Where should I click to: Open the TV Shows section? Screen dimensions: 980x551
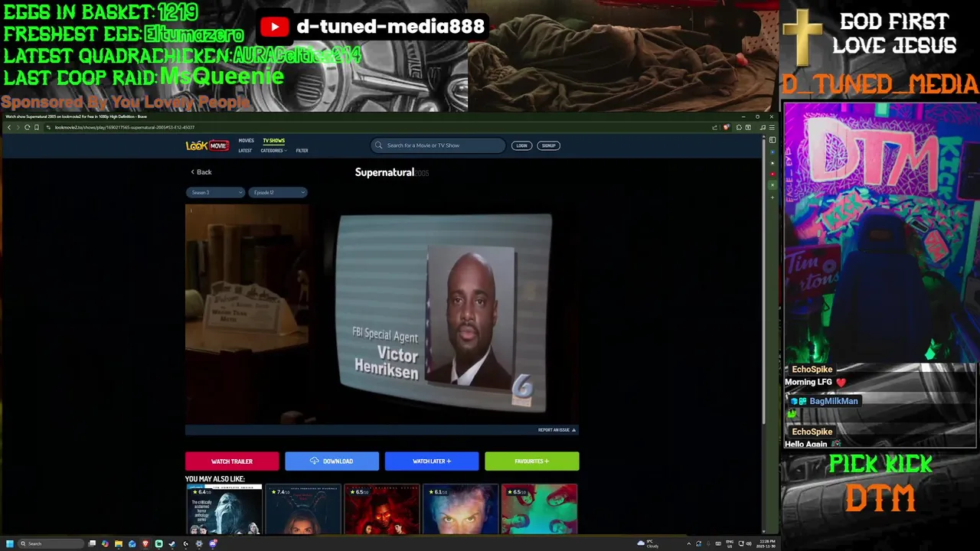[273, 141]
